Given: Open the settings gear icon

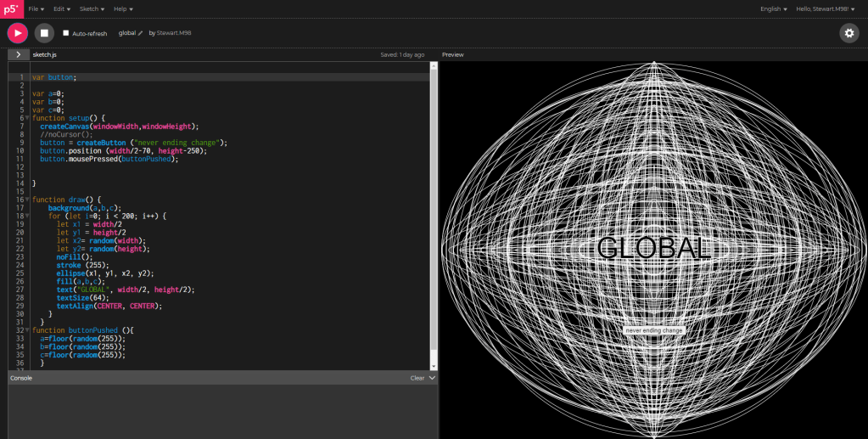Looking at the screenshot, I should (x=848, y=33).
